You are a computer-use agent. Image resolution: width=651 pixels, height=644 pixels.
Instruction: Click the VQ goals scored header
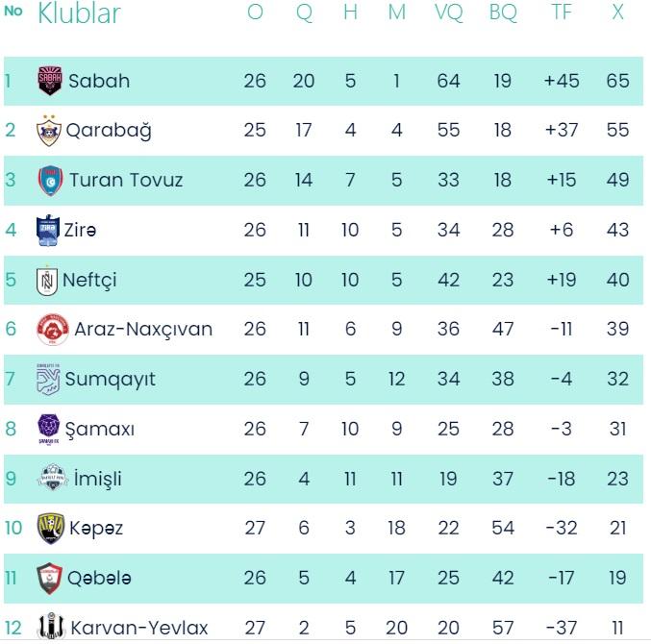(x=448, y=12)
